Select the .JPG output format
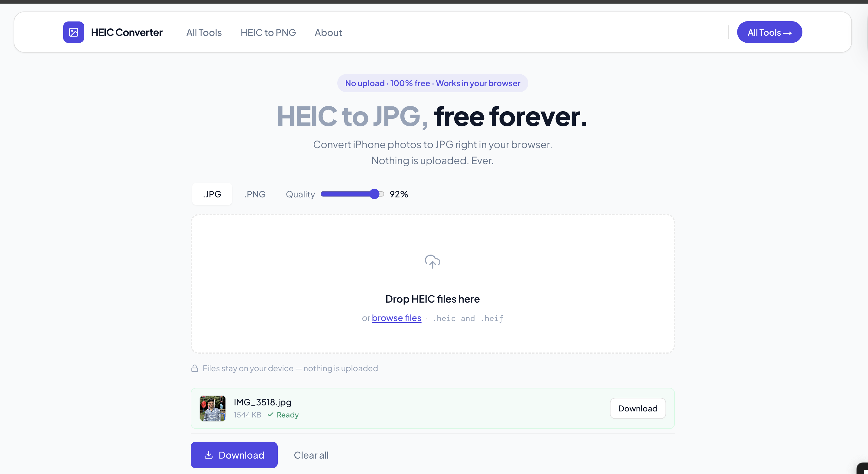 (x=212, y=194)
